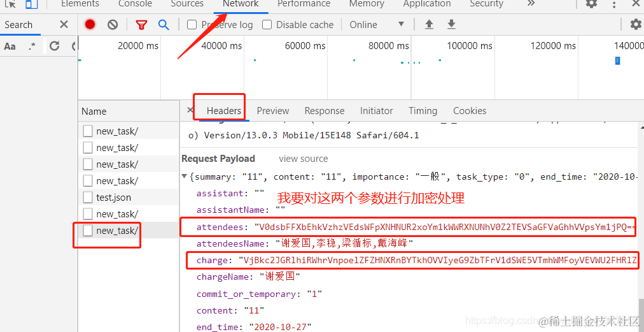644x332 pixels.
Task: Click the commit_or_temporary property
Action: tap(246, 294)
